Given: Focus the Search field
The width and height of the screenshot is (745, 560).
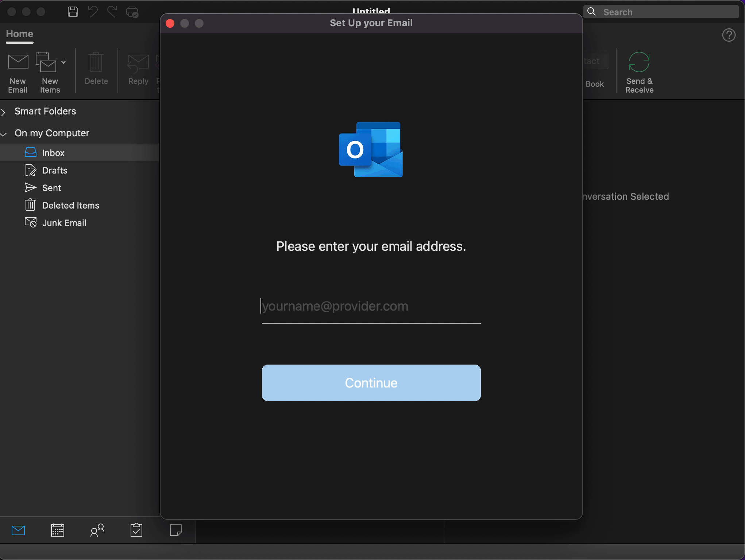Looking at the screenshot, I should [x=661, y=12].
